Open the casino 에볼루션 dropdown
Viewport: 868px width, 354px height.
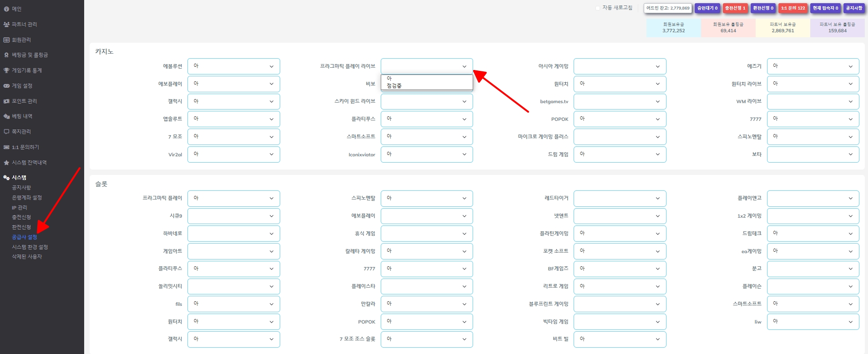[233, 66]
